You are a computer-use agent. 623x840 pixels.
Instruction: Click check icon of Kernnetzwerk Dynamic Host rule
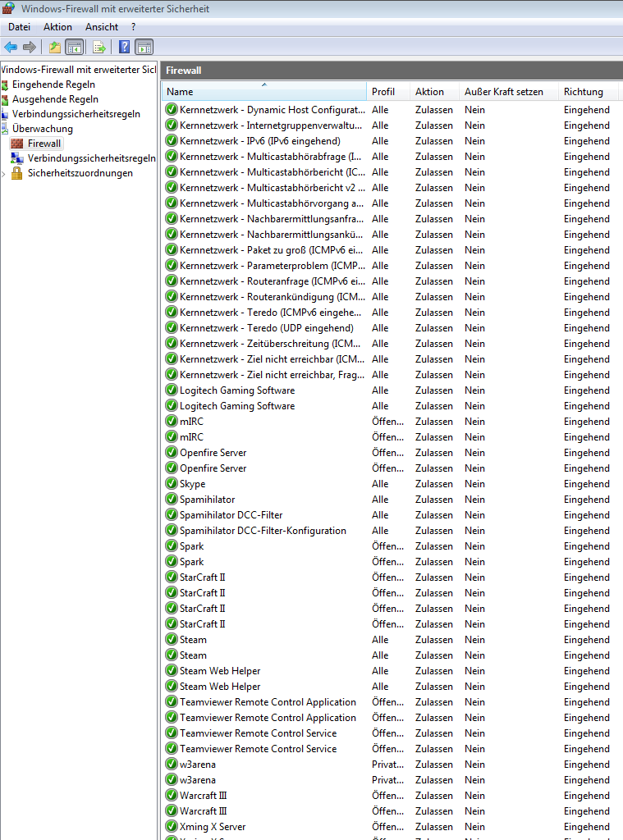click(x=171, y=109)
